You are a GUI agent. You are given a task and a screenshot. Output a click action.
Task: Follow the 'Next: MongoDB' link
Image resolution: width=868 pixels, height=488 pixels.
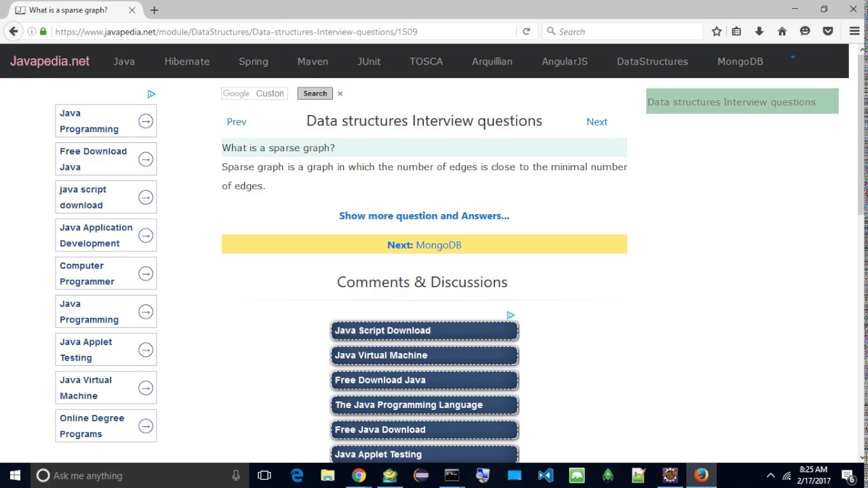(425, 245)
